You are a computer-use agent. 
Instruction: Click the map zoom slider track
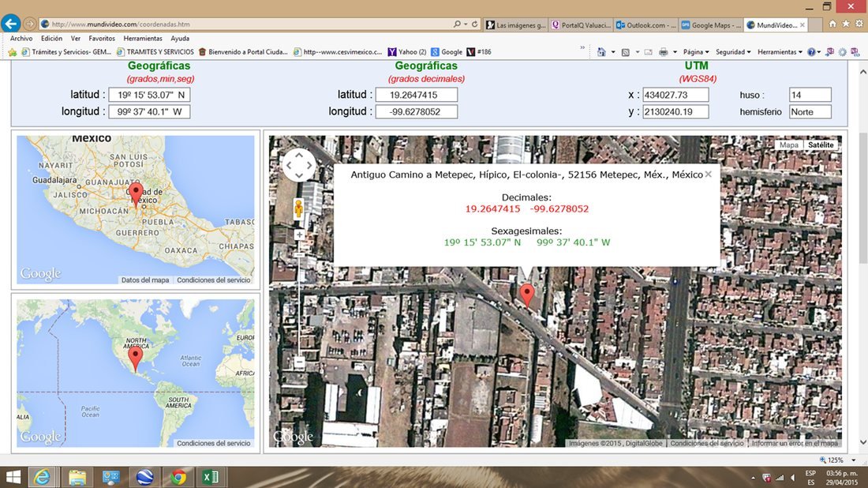pyautogui.click(x=299, y=299)
